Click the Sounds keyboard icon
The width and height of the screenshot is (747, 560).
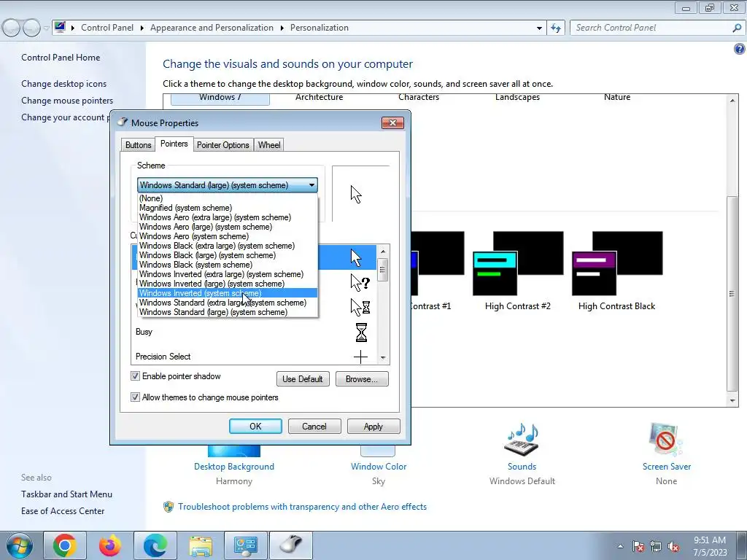click(522, 440)
